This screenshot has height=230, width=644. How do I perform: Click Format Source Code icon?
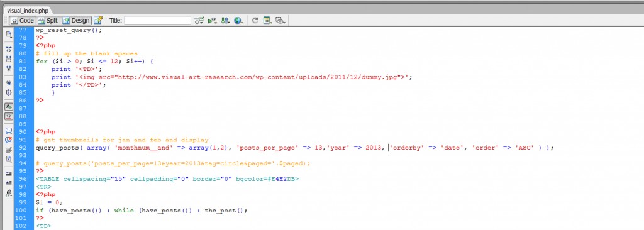[9, 192]
